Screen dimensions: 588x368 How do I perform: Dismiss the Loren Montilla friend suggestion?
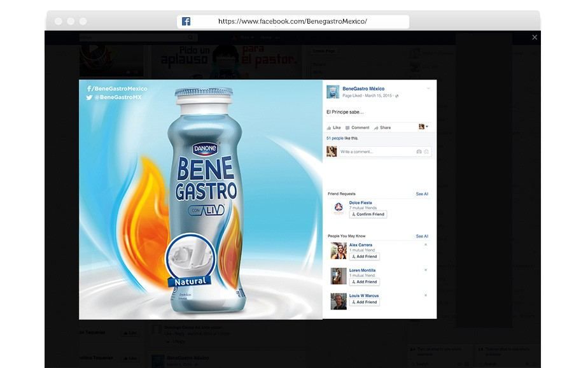click(x=426, y=270)
